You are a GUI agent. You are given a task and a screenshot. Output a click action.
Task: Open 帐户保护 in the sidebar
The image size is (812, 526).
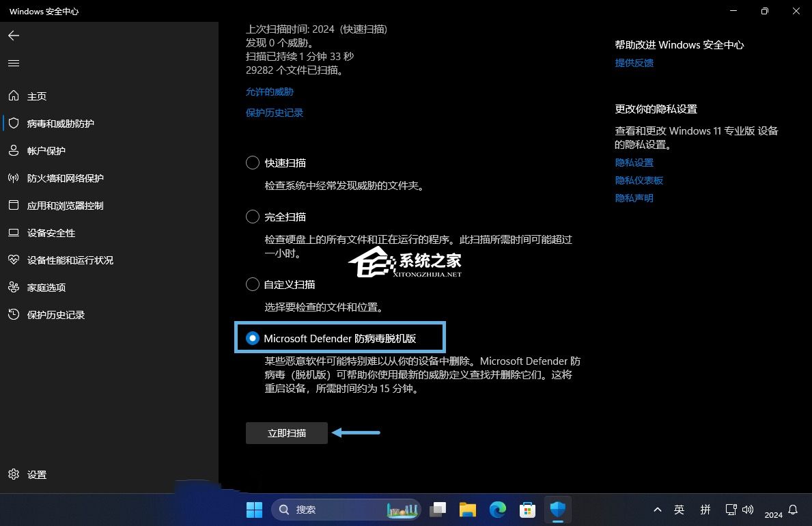[x=46, y=151]
